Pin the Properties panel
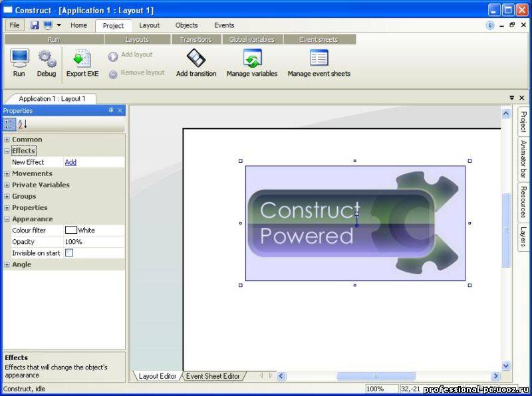Screen dimensions: 532x396 (111, 110)
